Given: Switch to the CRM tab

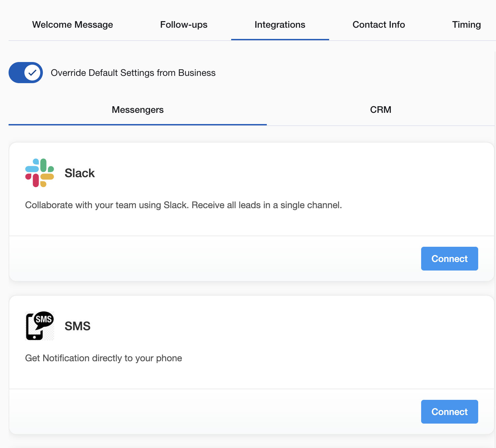Looking at the screenshot, I should tap(381, 110).
